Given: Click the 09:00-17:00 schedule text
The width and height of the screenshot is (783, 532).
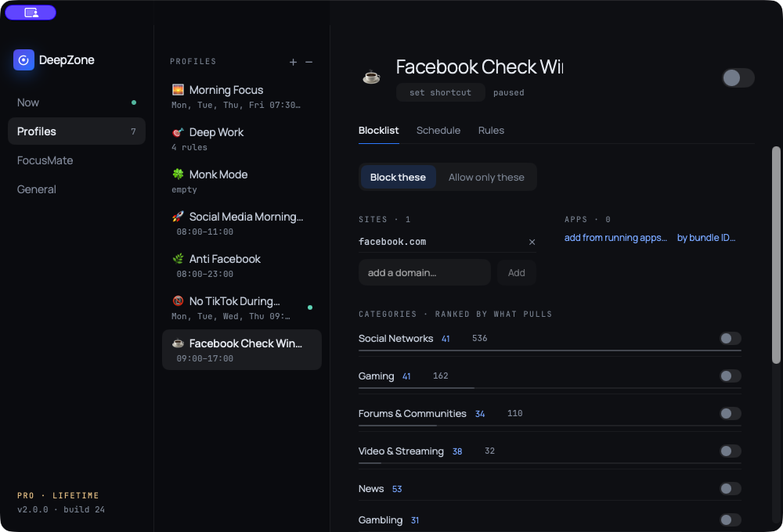Looking at the screenshot, I should (204, 358).
